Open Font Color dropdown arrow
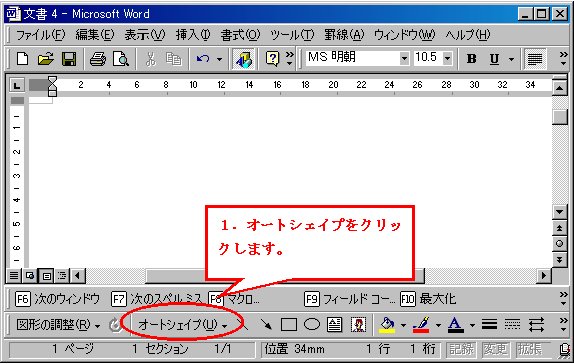Screen dimensions: 574x364 [472, 324]
